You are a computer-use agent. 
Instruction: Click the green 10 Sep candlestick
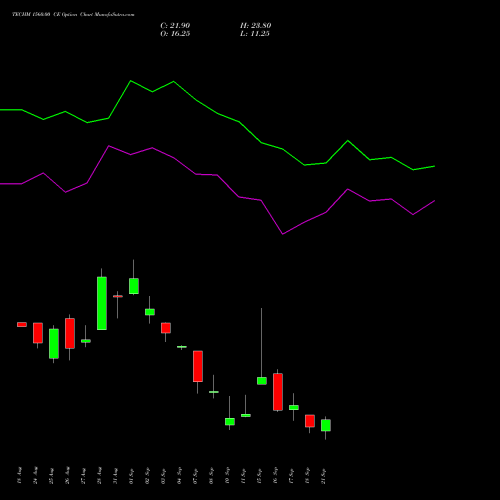click(230, 422)
